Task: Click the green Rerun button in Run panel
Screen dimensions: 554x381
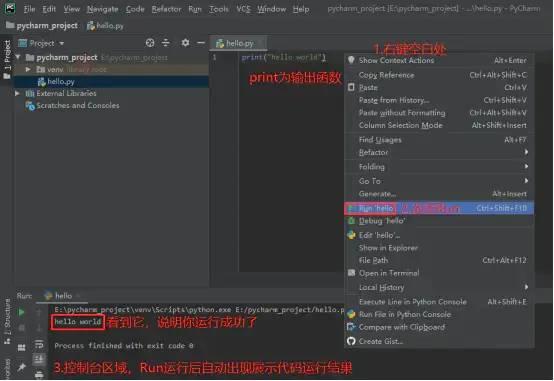Action: point(21,312)
